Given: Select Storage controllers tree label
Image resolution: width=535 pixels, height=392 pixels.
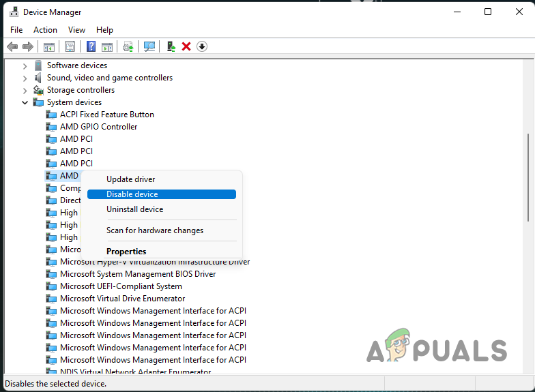Looking at the screenshot, I should coord(81,90).
